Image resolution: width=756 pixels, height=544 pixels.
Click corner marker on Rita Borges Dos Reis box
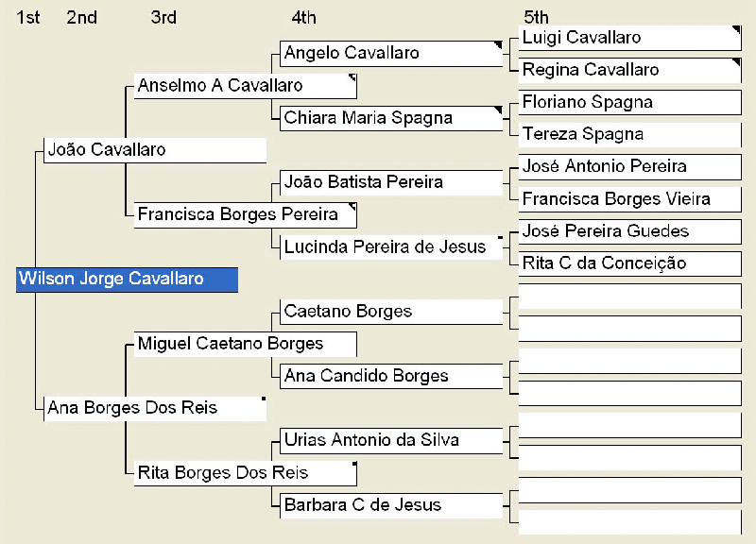[354, 464]
